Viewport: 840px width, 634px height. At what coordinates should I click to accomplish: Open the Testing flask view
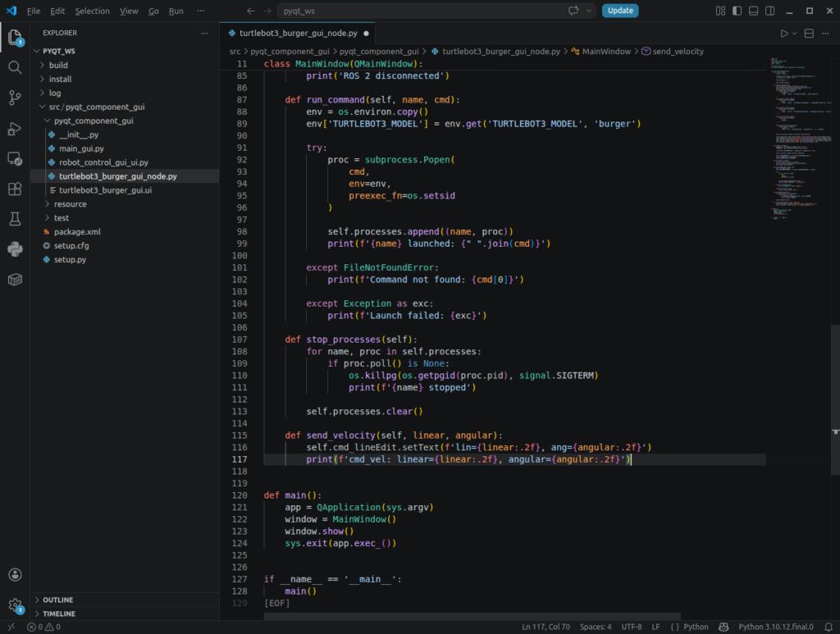[x=15, y=218]
